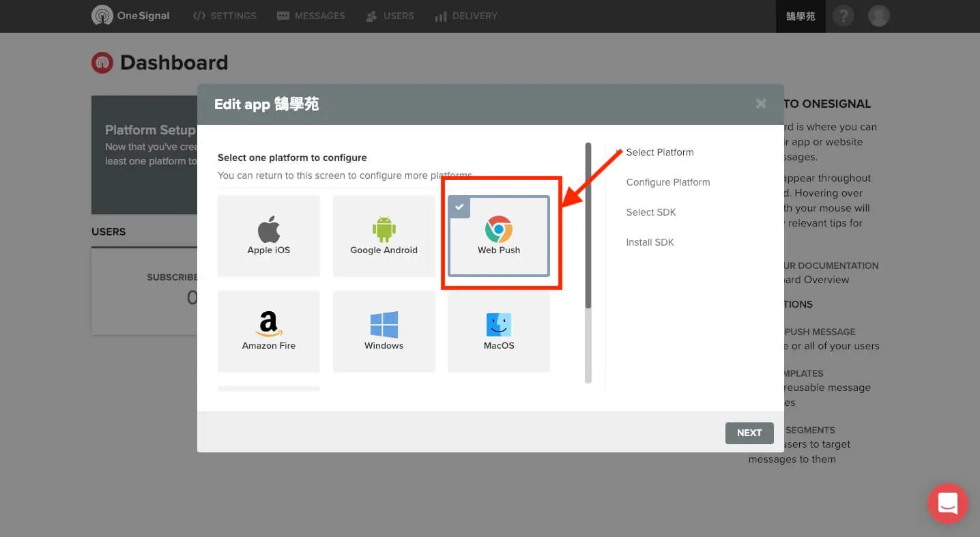980x537 pixels.
Task: Click the NEXT button
Action: point(749,433)
